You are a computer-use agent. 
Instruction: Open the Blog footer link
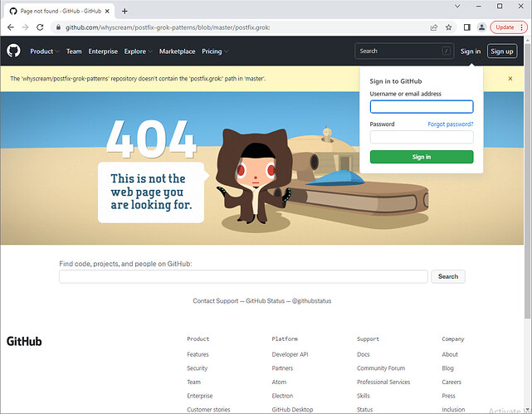click(x=447, y=368)
